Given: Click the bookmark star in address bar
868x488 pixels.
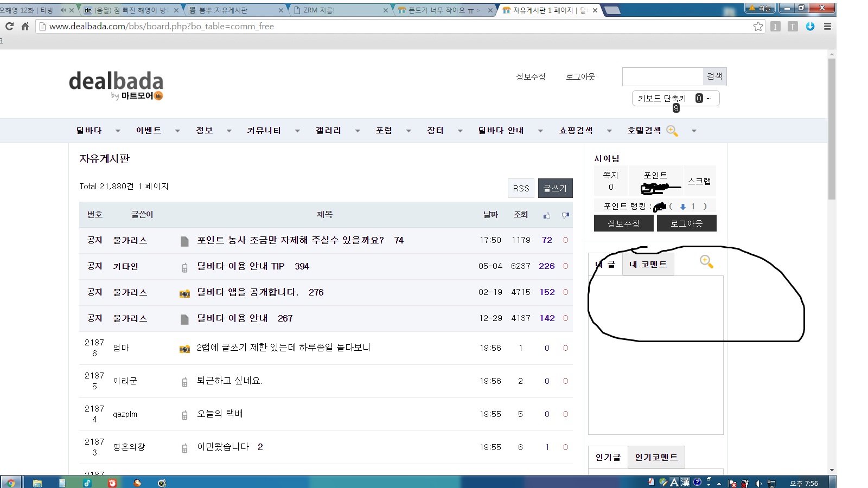Looking at the screenshot, I should [x=758, y=27].
